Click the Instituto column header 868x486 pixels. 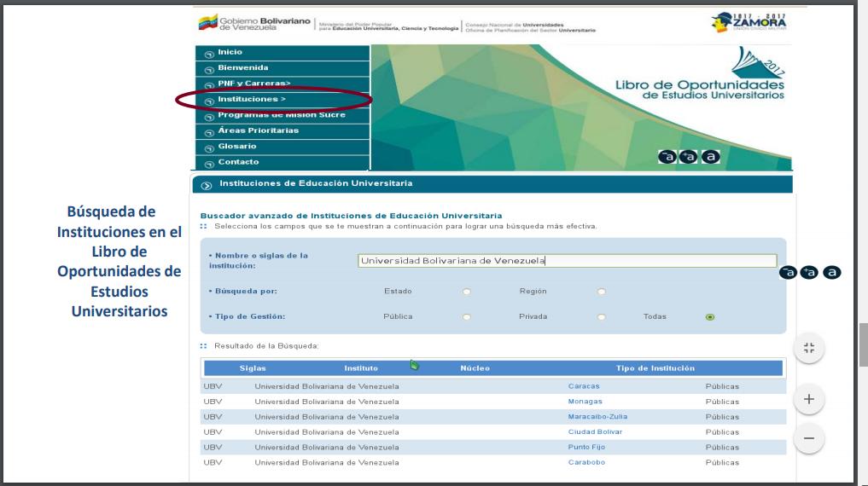coord(361,368)
